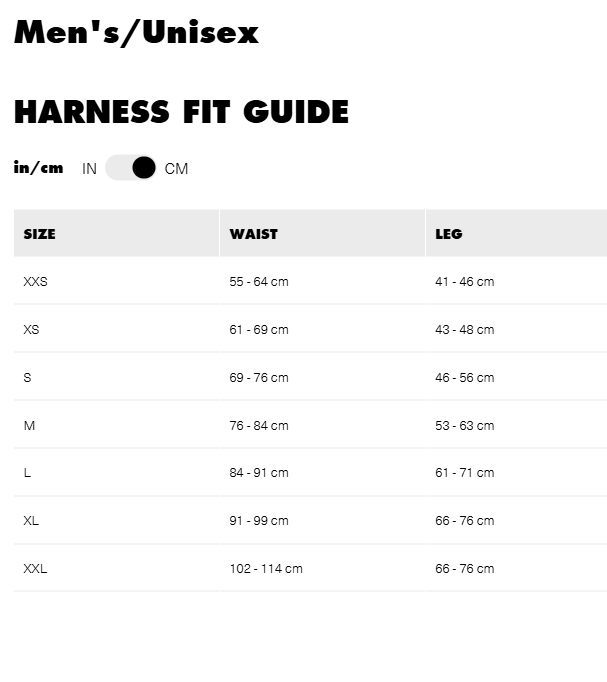Image resolution: width=607 pixels, height=682 pixels.
Task: Select the XS size row label
Action: (x=32, y=330)
